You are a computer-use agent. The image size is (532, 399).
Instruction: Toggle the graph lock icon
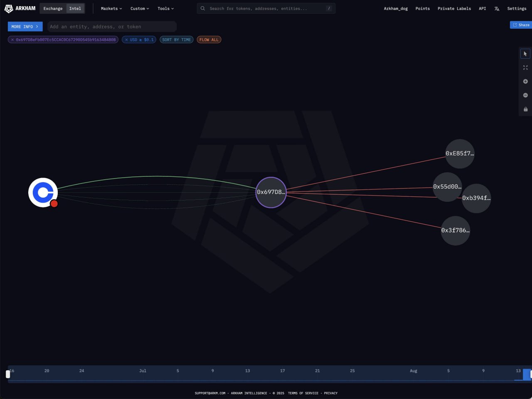525,109
